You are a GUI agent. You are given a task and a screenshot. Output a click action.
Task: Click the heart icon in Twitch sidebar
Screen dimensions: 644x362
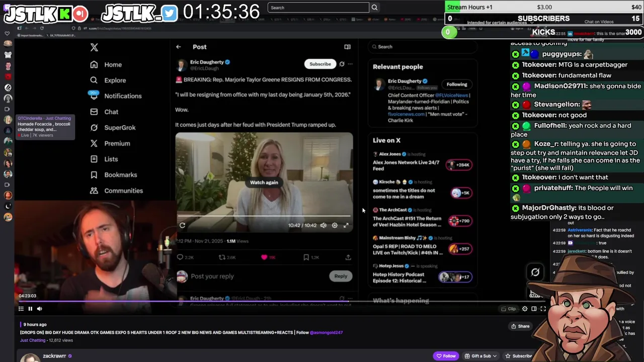tap(7, 34)
